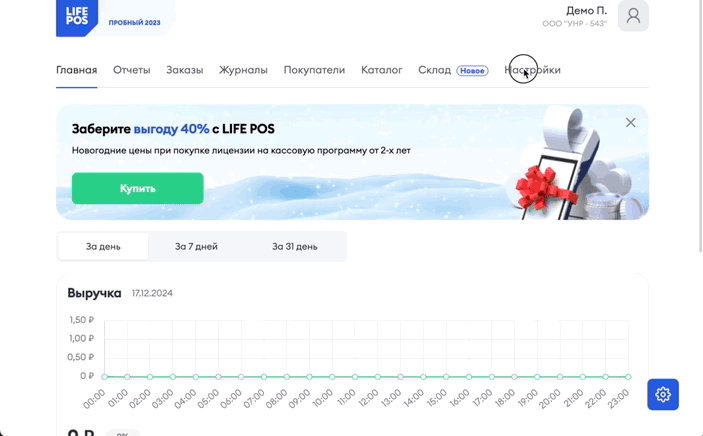Open the Главная tab
This screenshot has width=703, height=436.
[77, 70]
